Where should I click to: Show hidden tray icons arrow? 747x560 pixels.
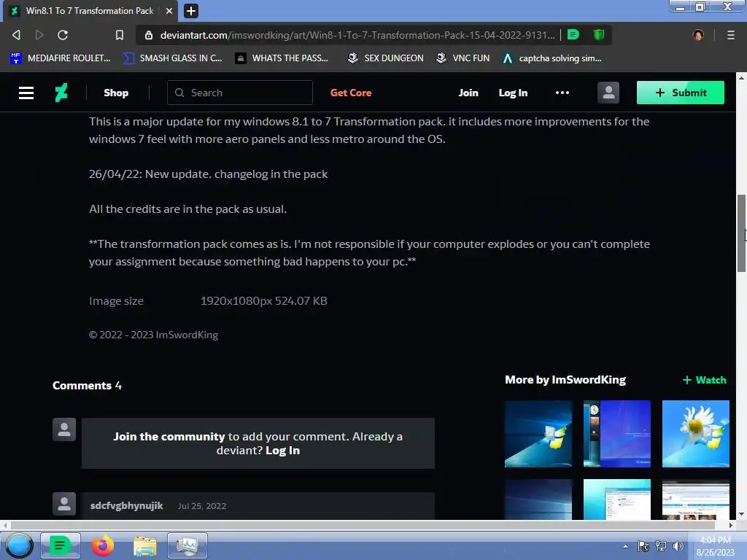625,546
